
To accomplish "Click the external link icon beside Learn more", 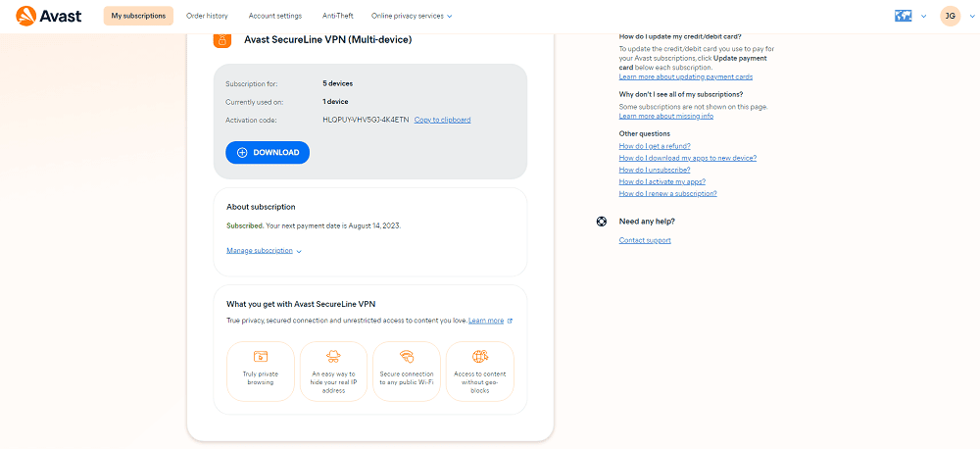I will point(510,321).
